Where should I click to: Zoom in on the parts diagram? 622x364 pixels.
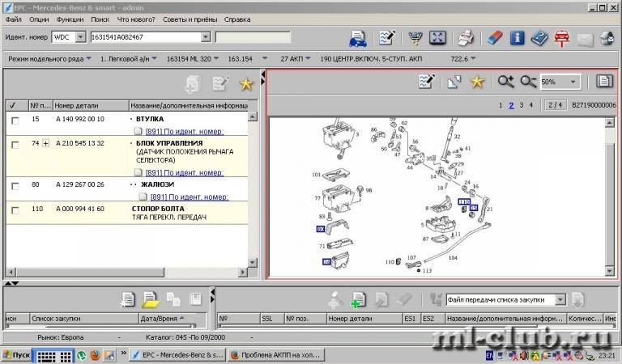tap(506, 82)
